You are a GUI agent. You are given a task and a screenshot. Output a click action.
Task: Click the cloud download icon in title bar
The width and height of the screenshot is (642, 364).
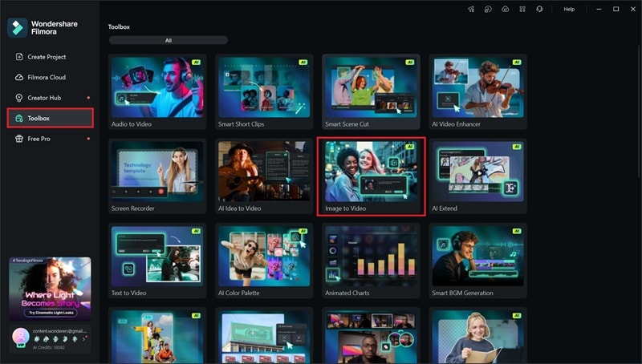click(488, 9)
